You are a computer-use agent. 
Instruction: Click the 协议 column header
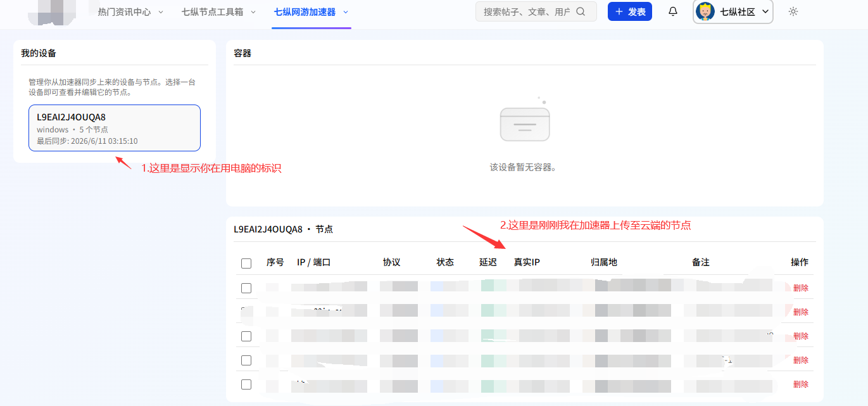click(x=392, y=262)
